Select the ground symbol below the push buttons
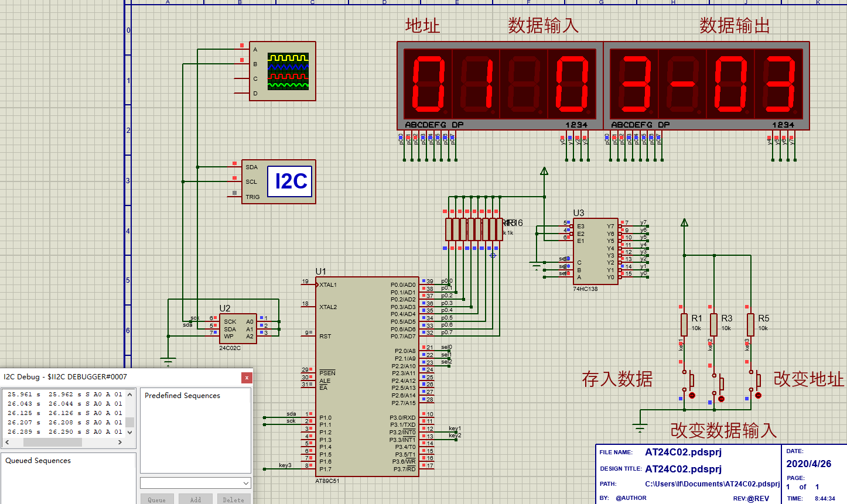 640,427
